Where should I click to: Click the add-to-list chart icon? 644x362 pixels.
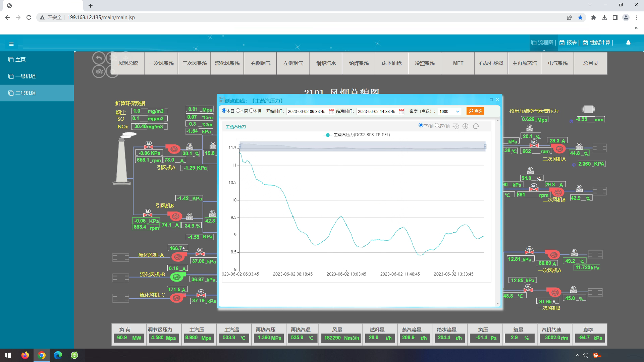point(455,126)
